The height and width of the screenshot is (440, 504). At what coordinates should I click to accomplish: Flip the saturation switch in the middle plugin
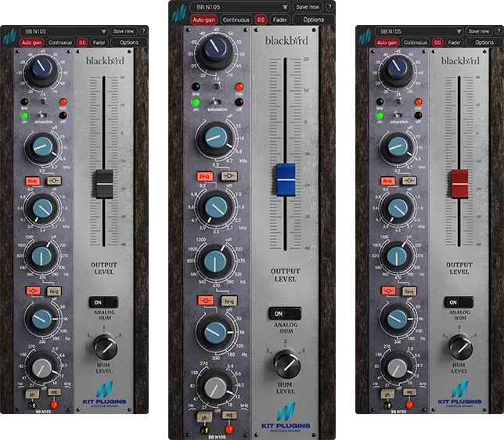[217, 103]
